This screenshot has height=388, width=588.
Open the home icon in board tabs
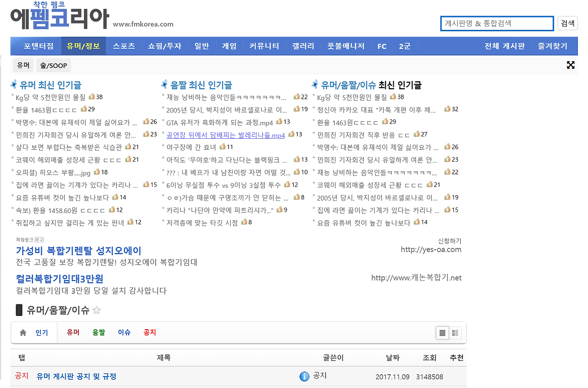pos(23,333)
